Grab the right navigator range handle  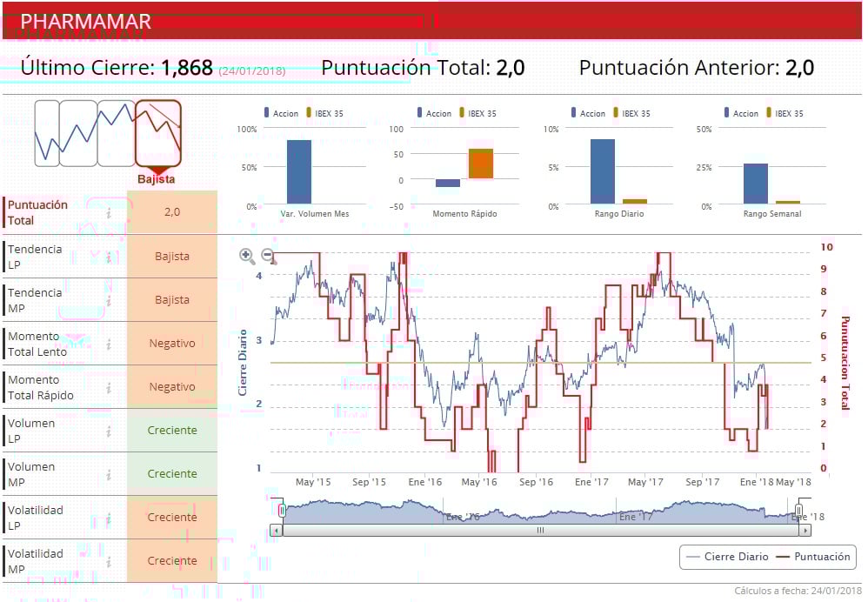(798, 510)
